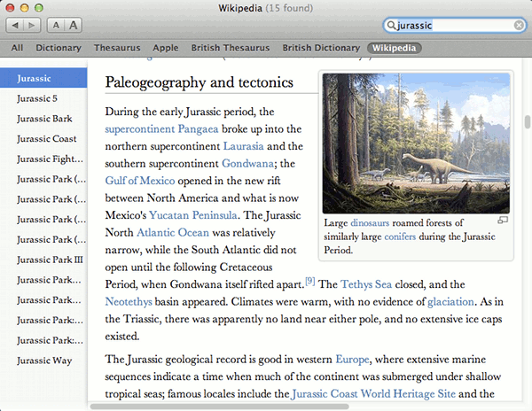Decrease text size with small A button
Screen dimensions: 532x411
(56, 27)
